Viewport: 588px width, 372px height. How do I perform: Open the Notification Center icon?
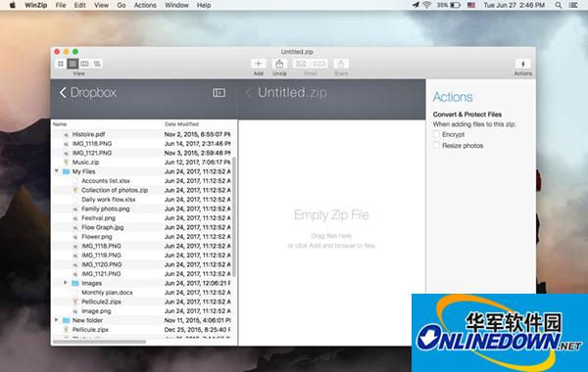[573, 5]
